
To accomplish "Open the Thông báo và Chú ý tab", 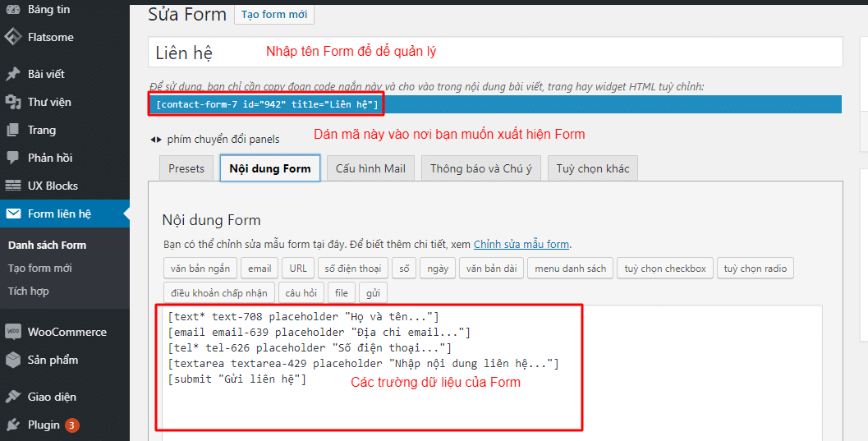I will 480,168.
